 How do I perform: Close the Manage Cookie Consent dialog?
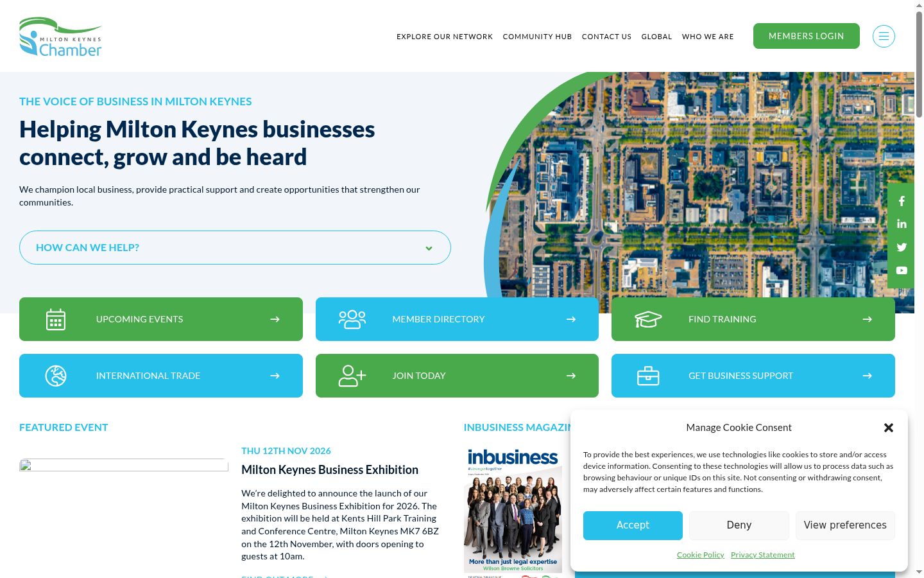click(889, 428)
